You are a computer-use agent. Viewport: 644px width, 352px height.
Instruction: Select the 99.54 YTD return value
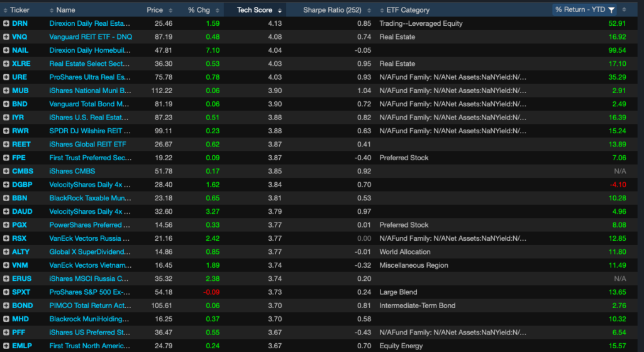click(x=617, y=50)
